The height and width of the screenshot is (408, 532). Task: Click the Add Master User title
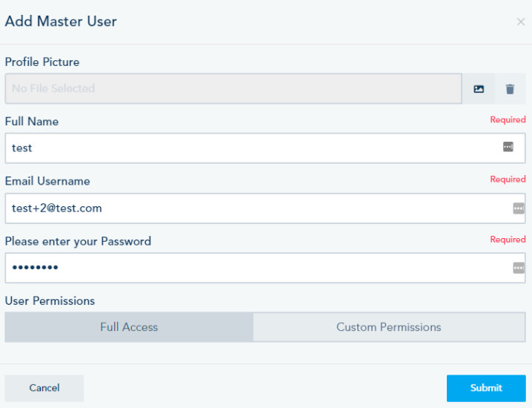coord(61,22)
